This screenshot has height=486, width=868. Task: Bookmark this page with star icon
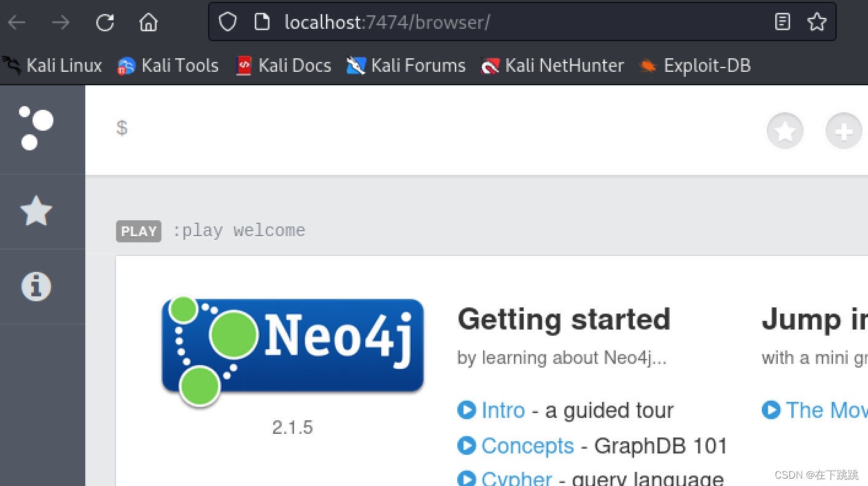[817, 23]
